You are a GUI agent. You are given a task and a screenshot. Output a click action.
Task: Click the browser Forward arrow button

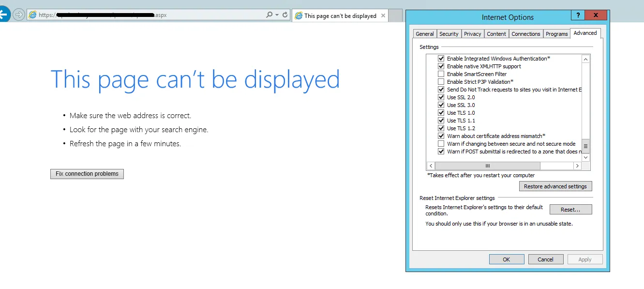18,15
